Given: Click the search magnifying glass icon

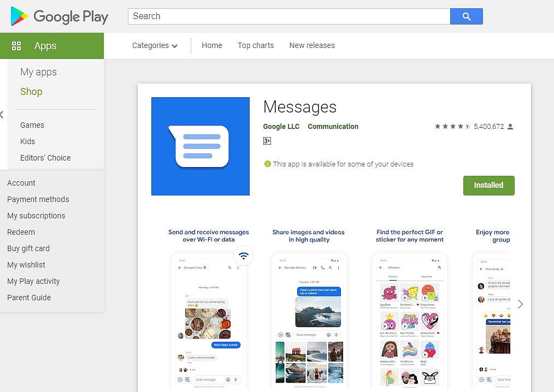Looking at the screenshot, I should (x=466, y=16).
